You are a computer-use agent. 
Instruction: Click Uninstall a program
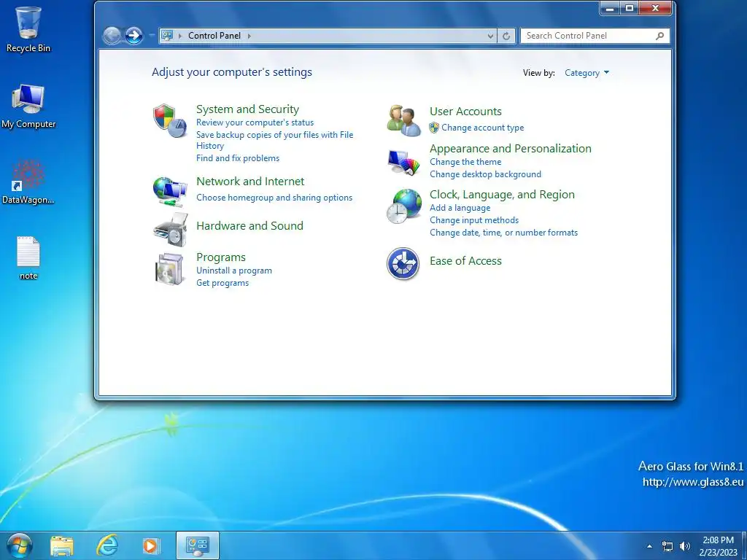[234, 271]
